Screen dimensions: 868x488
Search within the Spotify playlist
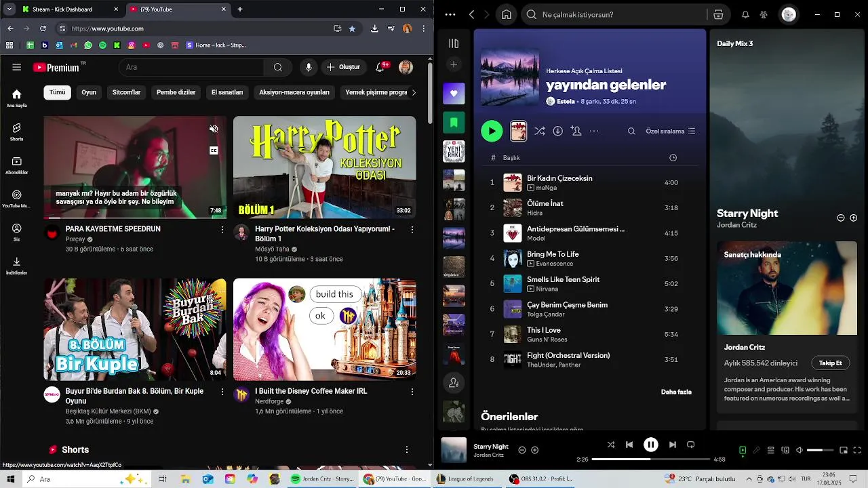(631, 131)
